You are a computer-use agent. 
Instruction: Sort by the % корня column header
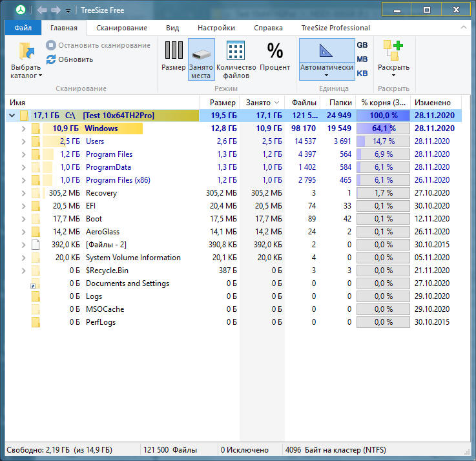tap(383, 103)
